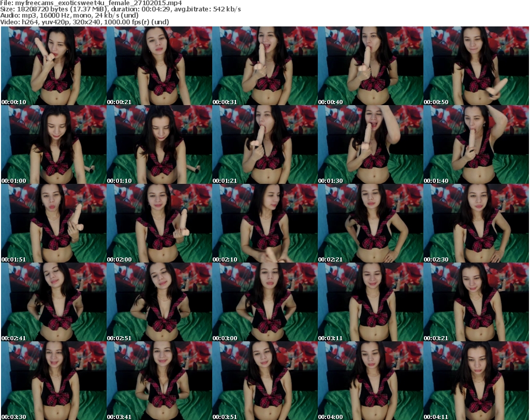Select the thumbnail stamped 00:03:41
Viewport: 530px width, 420px height.
point(159,381)
